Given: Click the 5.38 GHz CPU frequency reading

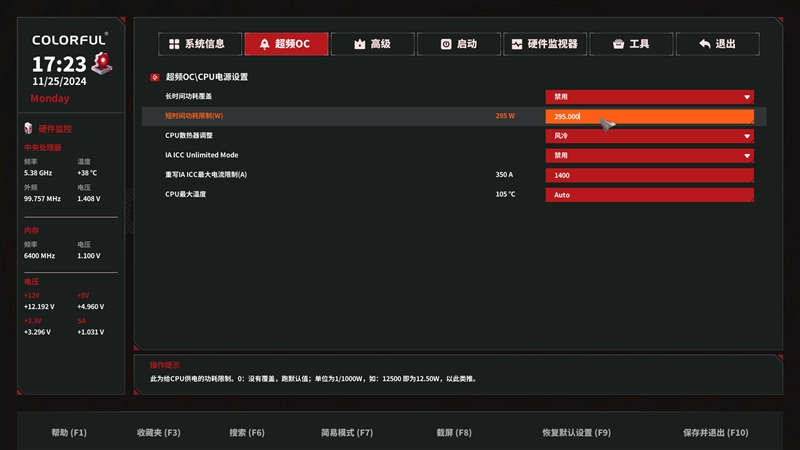Looking at the screenshot, I should point(38,173).
